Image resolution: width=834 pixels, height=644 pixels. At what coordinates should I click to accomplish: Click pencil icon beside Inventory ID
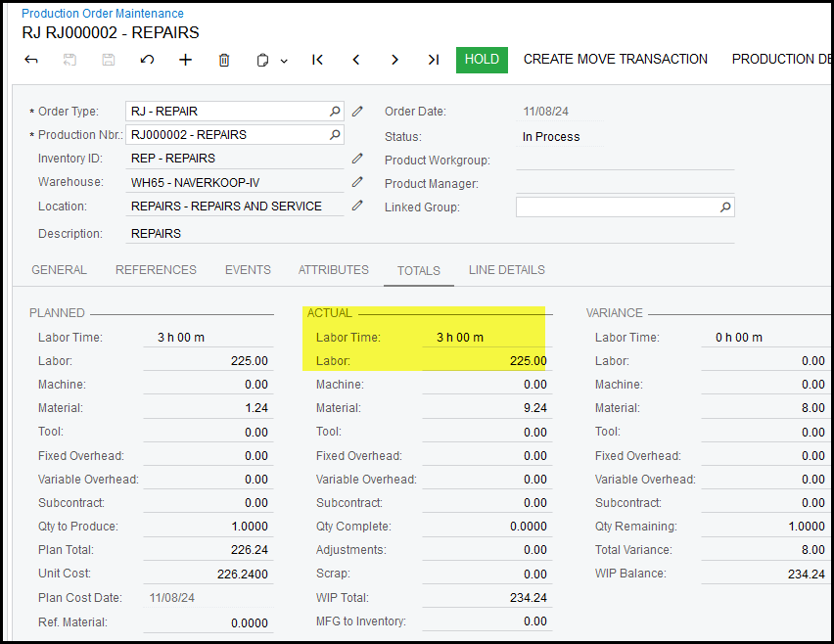tap(358, 159)
